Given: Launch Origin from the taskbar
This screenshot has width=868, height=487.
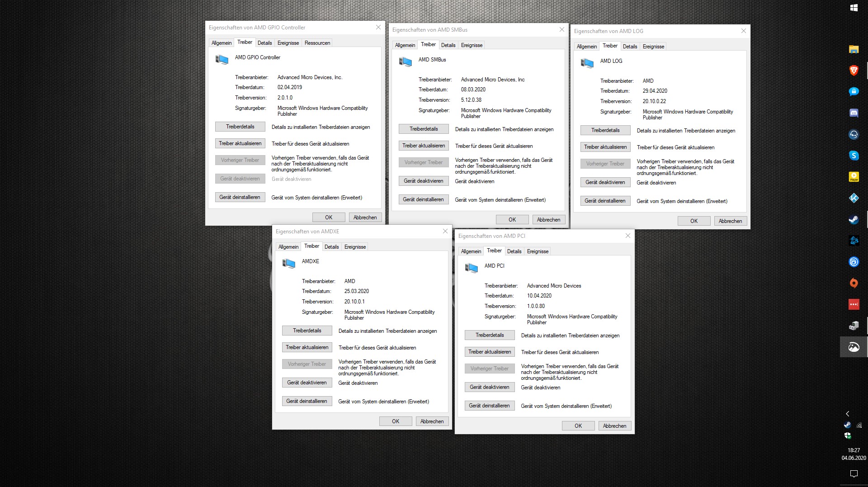Looking at the screenshot, I should pyautogui.click(x=854, y=283).
